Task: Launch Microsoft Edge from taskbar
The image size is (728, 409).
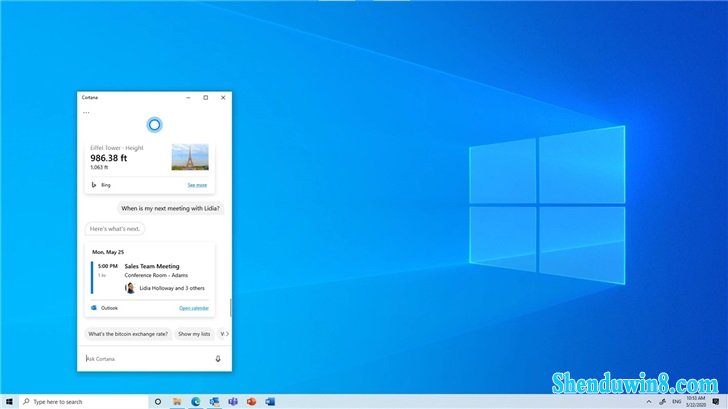Action: pos(195,402)
